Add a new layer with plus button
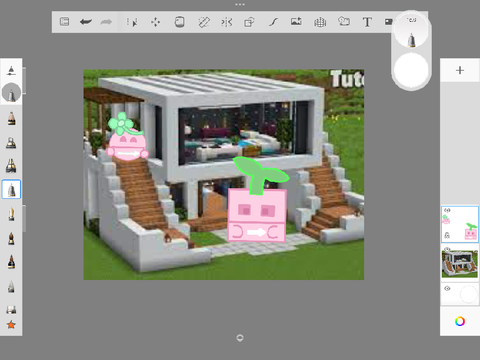480x360 pixels. [x=460, y=70]
